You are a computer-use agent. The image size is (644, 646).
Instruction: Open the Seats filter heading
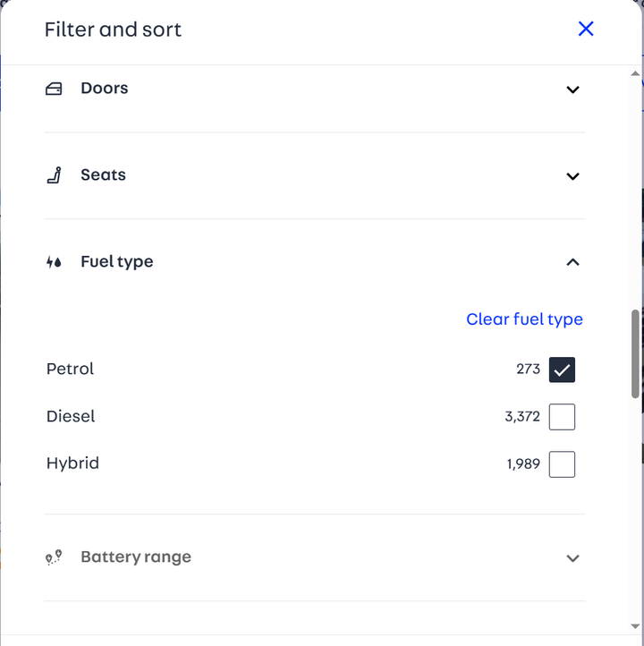(103, 175)
